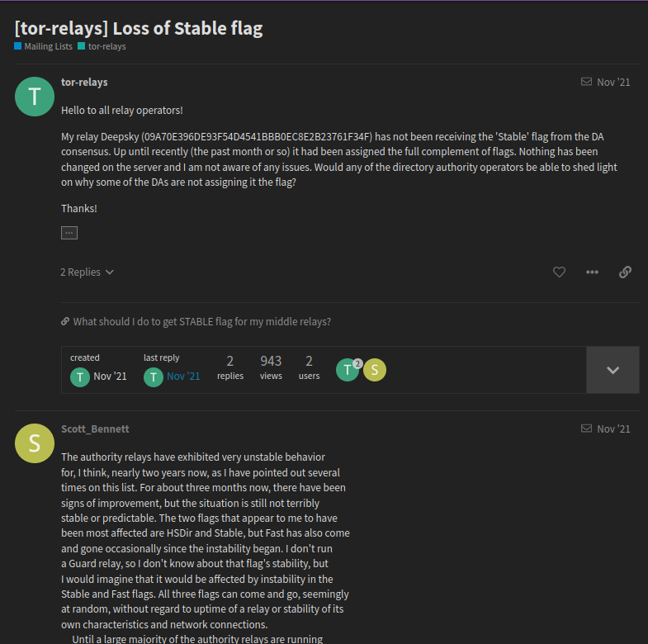Like the first post with heart icon
The width and height of the screenshot is (648, 644).
pyautogui.click(x=559, y=272)
